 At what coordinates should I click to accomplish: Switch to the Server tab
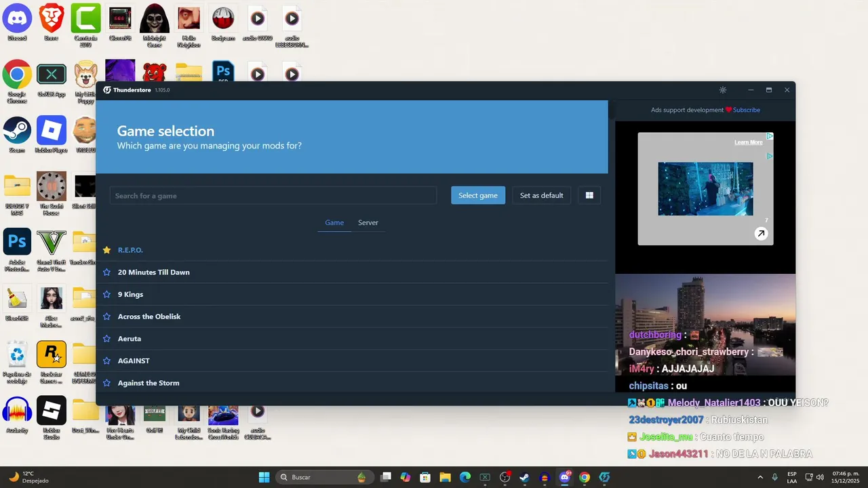[x=368, y=222]
